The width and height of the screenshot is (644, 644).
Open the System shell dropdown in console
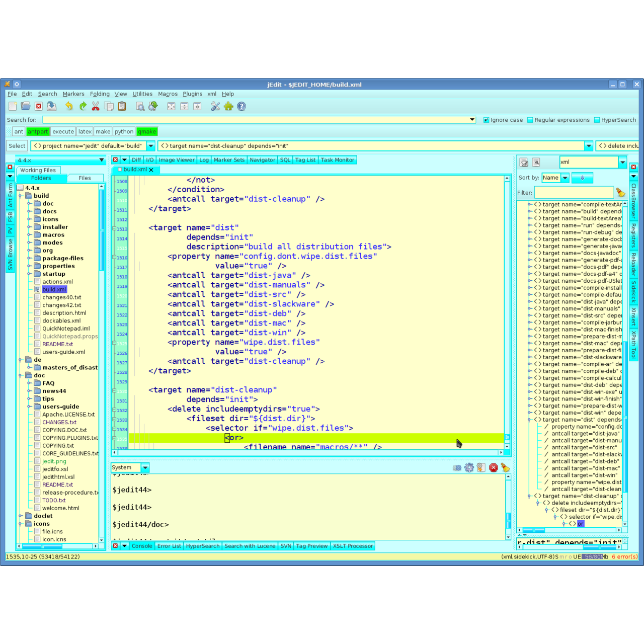click(145, 467)
